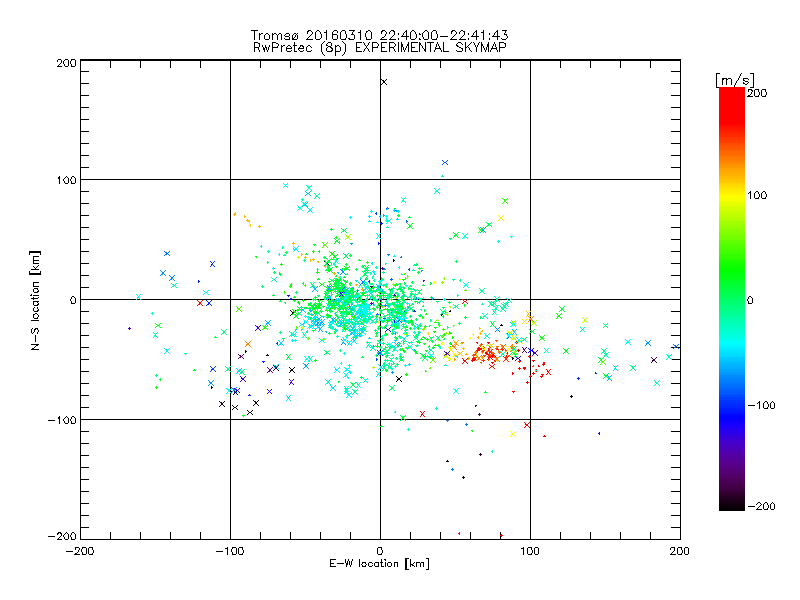Click the E-W axis '-100' tick label

coord(230,551)
